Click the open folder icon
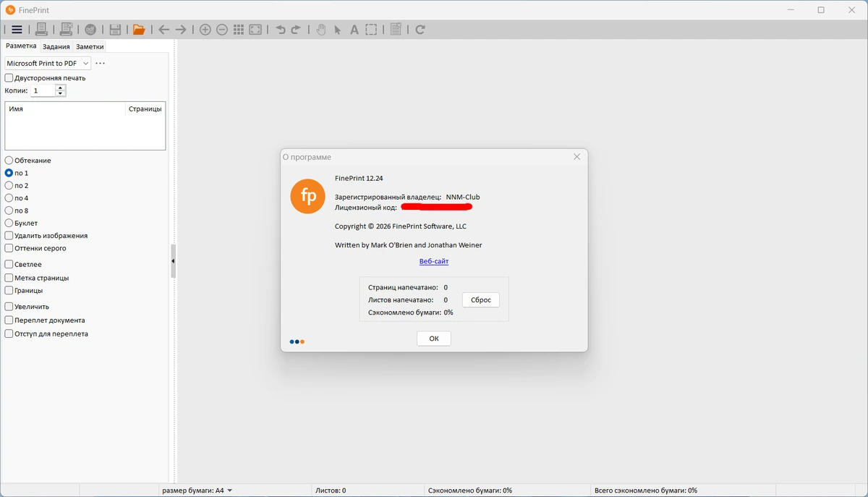The image size is (868, 497). pos(138,30)
